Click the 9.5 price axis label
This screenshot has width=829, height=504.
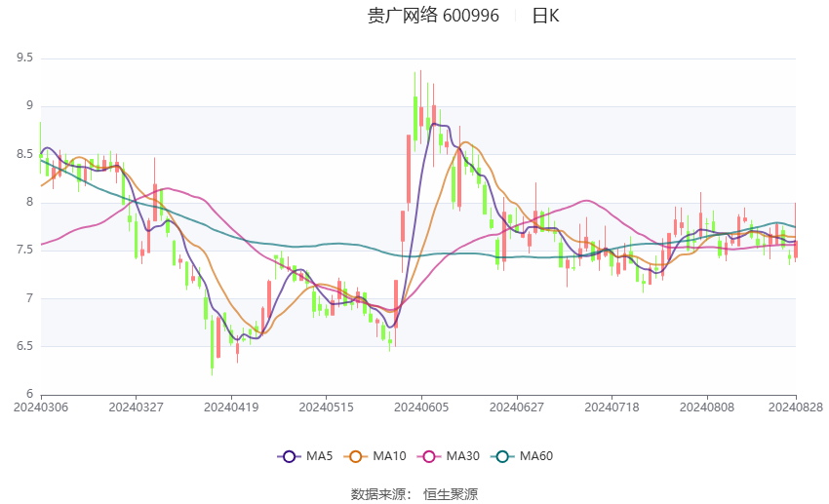(x=24, y=58)
